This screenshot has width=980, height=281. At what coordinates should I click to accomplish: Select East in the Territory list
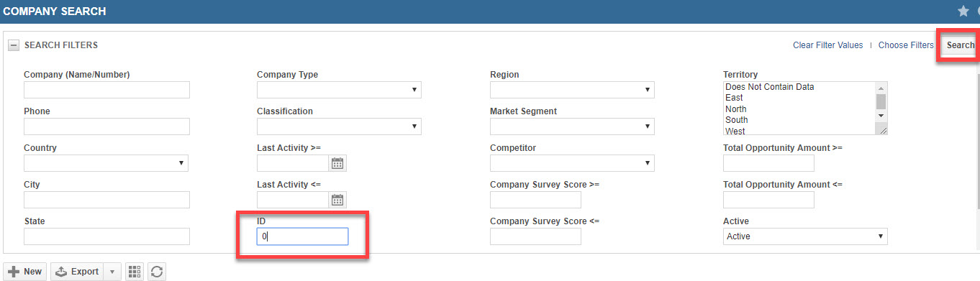coord(735,98)
